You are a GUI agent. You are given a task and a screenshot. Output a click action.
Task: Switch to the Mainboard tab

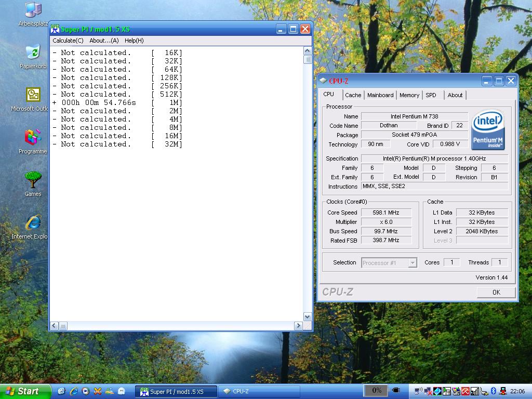380,95
